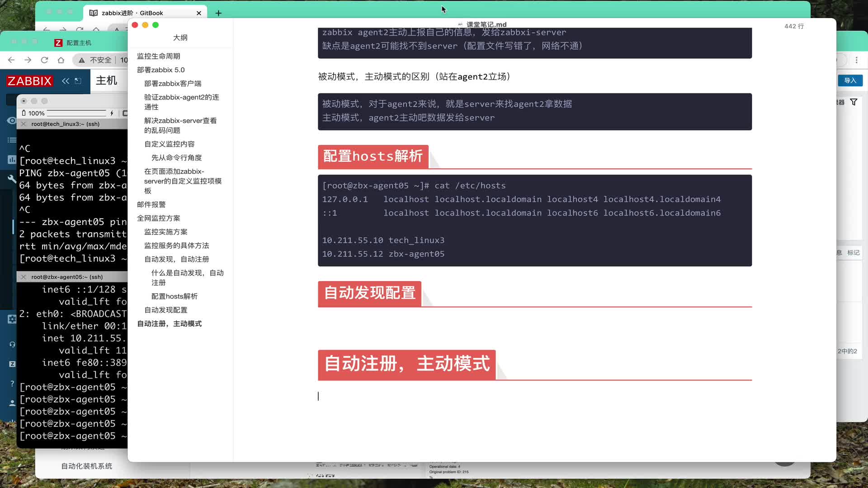
Task: Close the root@zbx-agent05 ssh terminal tab
Action: [x=24, y=277]
